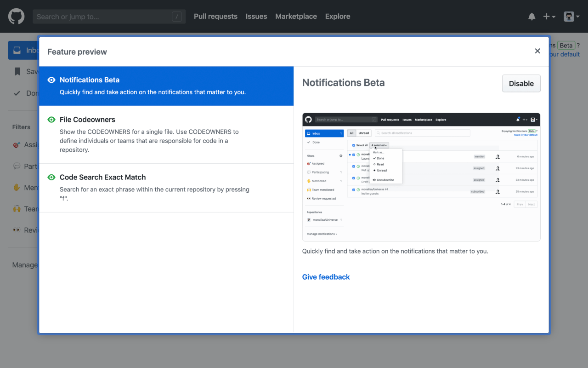Click the Give feedback link

coord(326,276)
